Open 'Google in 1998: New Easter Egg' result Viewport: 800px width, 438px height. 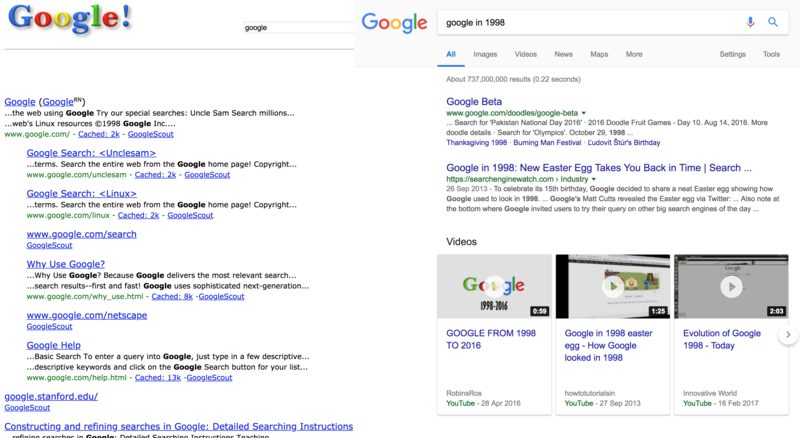tap(599, 168)
